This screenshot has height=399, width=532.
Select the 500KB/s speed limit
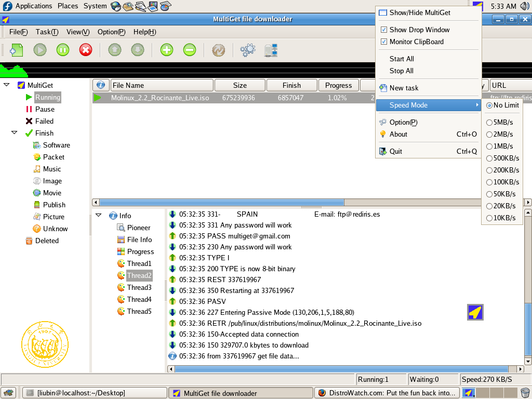tap(489, 158)
